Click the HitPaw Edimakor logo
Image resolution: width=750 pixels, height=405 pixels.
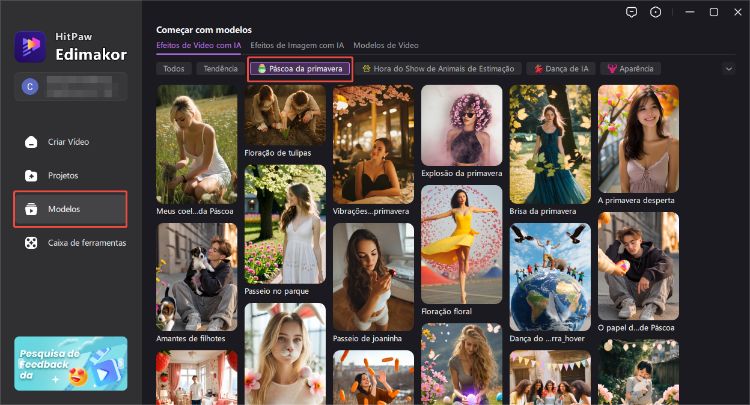pos(29,46)
